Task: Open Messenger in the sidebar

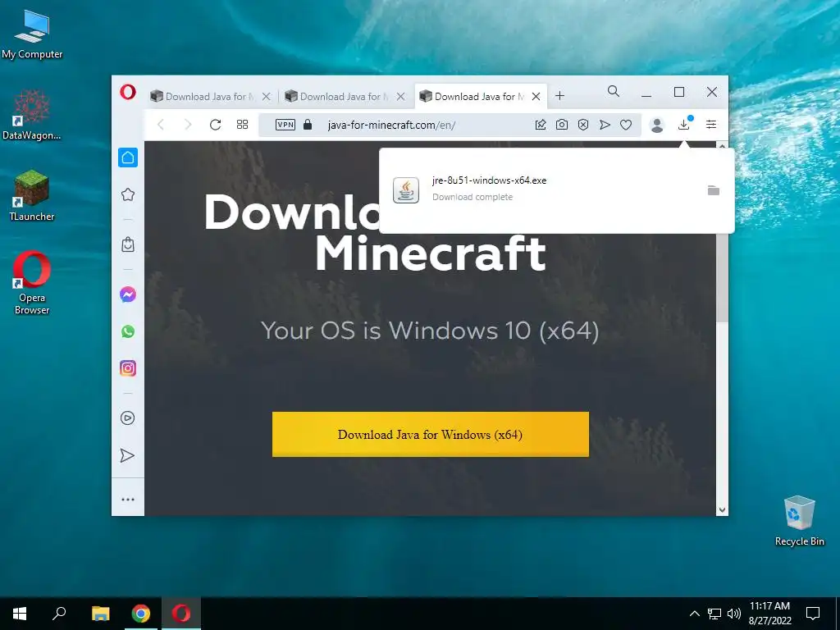Action: click(x=127, y=294)
